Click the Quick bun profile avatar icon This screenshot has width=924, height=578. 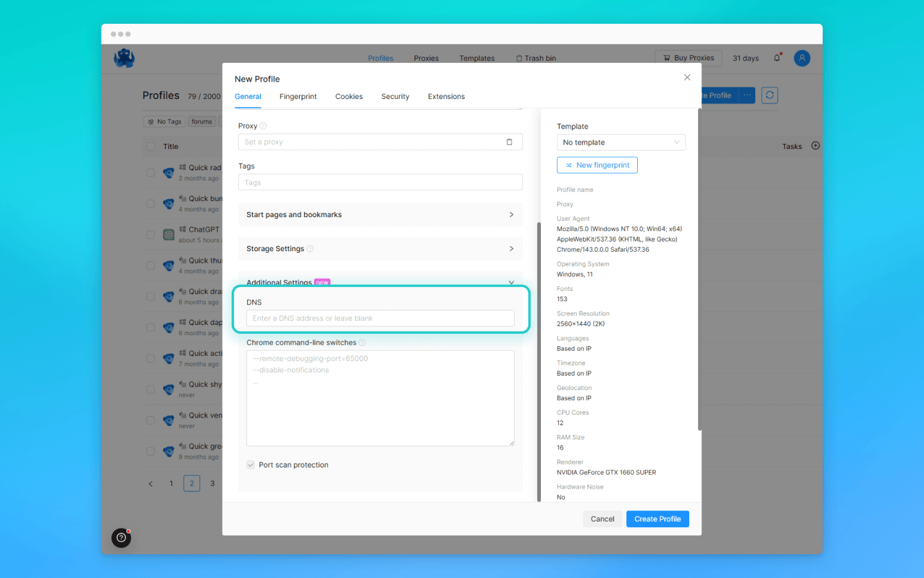(169, 204)
